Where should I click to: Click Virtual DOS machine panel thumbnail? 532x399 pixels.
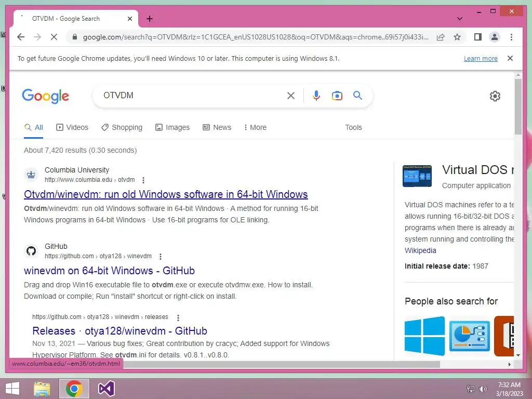point(417,176)
